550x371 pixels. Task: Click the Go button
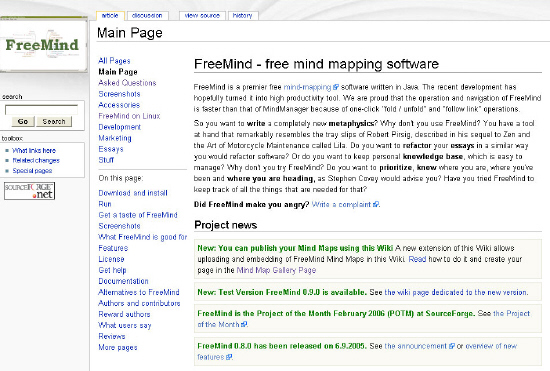pyautogui.click(x=23, y=121)
